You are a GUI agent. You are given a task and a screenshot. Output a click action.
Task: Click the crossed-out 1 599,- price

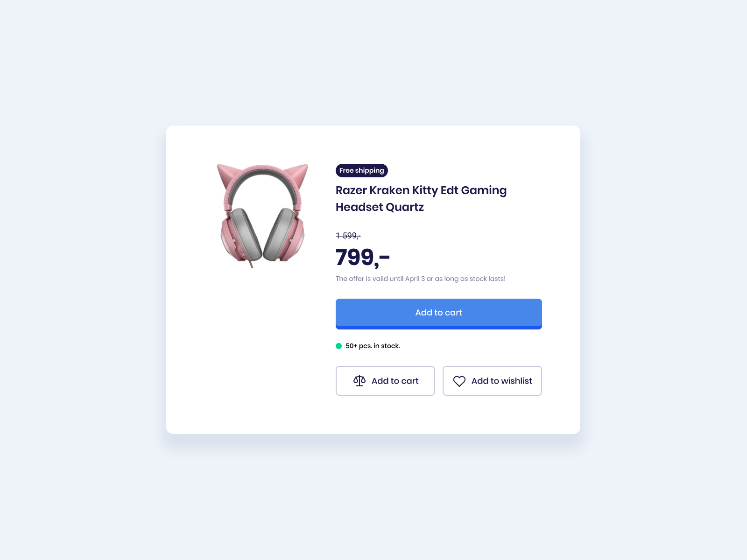348,236
